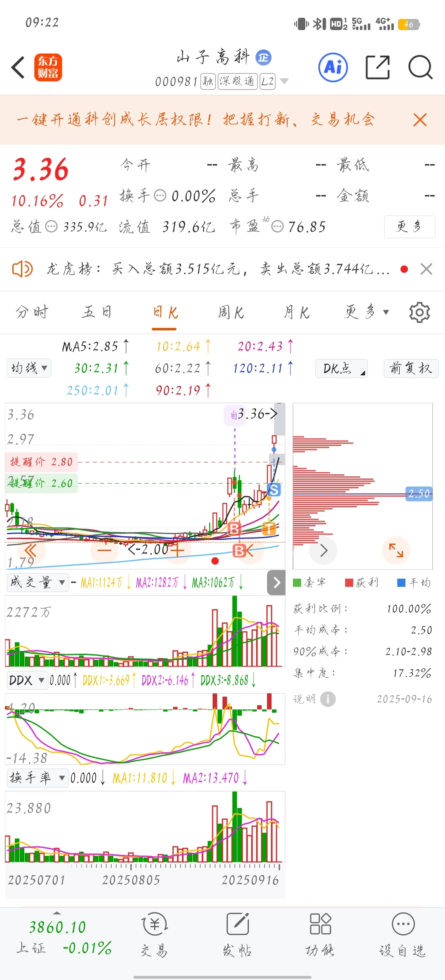Zoom in the chart with the plus icon
Viewport: 445px width, 980px height.
click(178, 550)
